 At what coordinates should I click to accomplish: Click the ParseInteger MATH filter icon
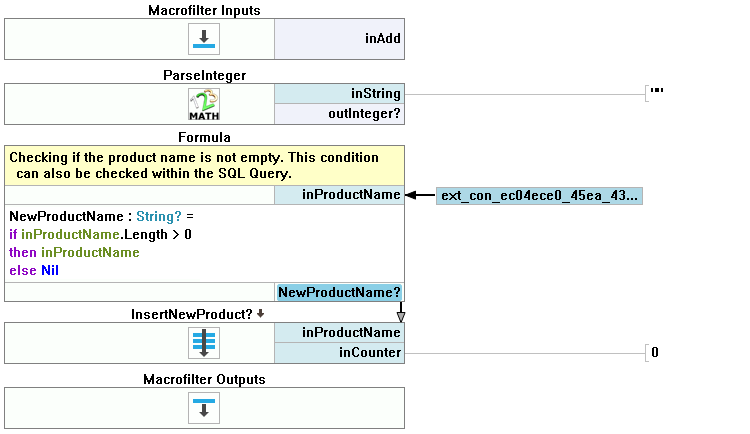click(x=204, y=104)
